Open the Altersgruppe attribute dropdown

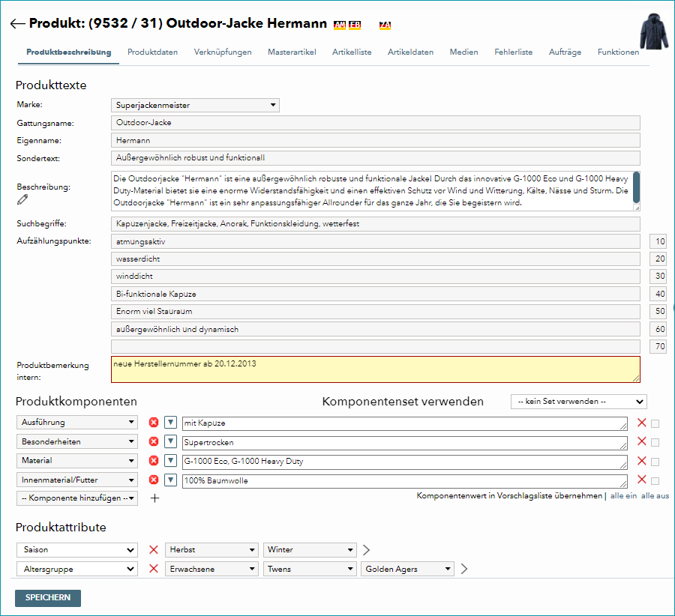77,569
